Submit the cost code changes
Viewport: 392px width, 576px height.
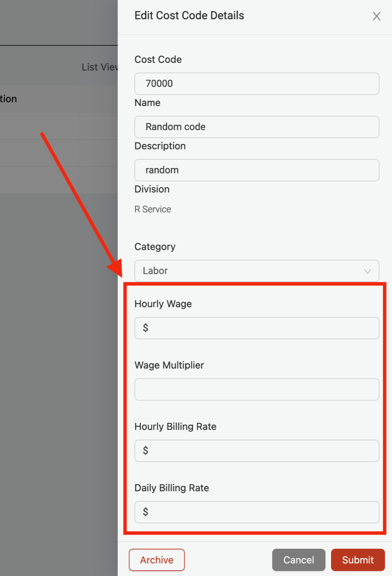[358, 560]
